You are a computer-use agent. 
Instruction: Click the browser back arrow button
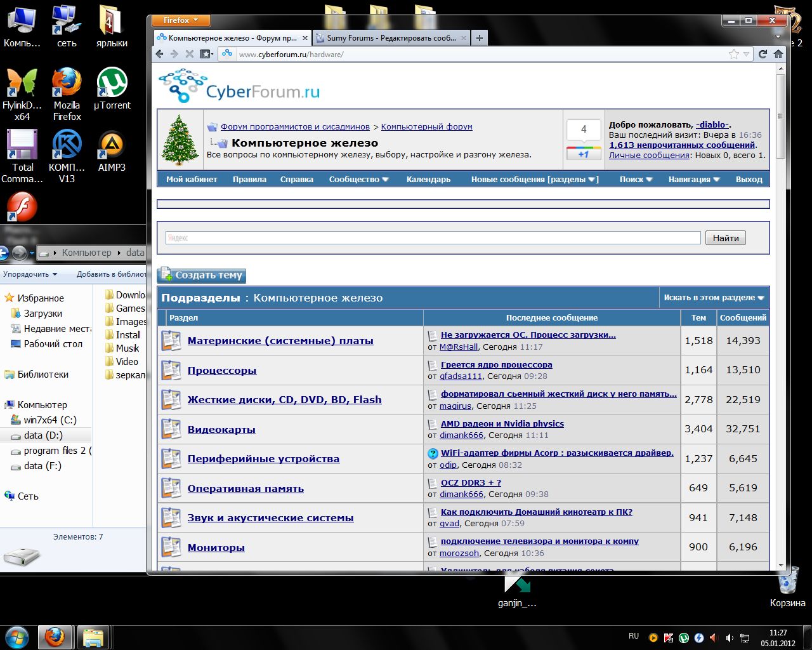[x=160, y=54]
